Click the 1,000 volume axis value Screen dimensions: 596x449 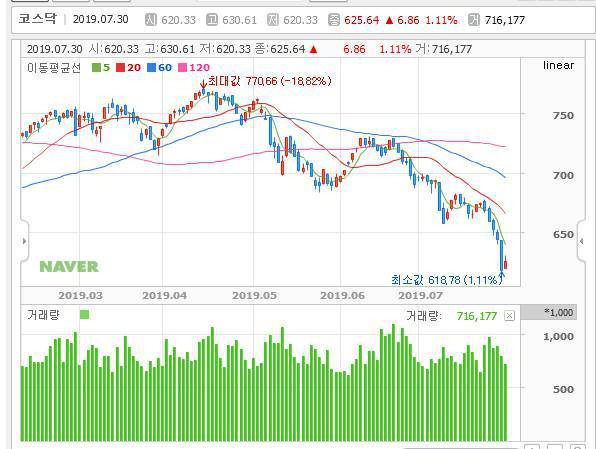[x=558, y=336]
